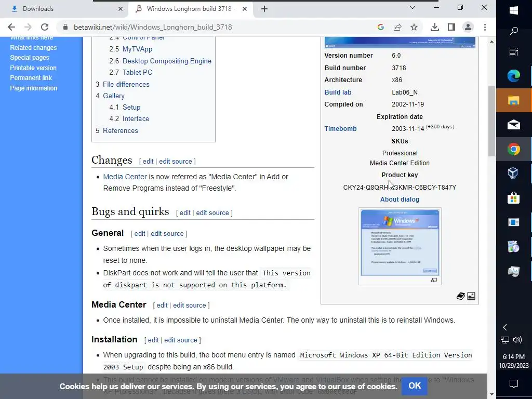Edit source of Changes section
The height and width of the screenshot is (399, 532).
pyautogui.click(x=176, y=162)
